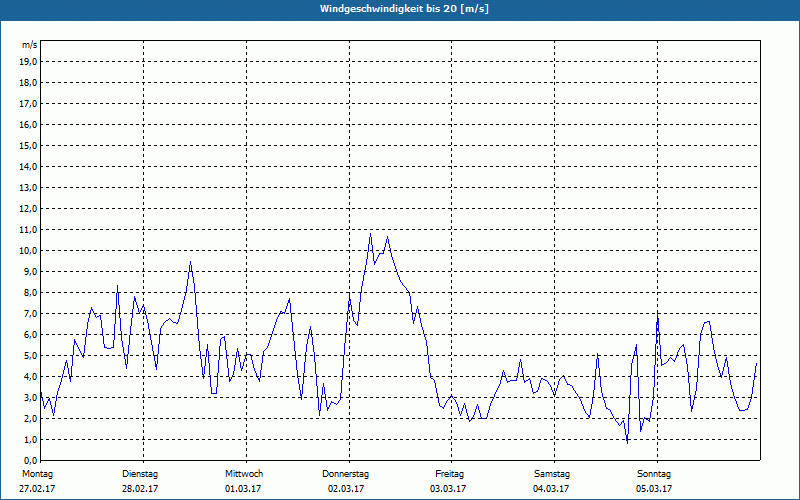
Task: Click the '0,0' y-axis label
Action: point(30,460)
